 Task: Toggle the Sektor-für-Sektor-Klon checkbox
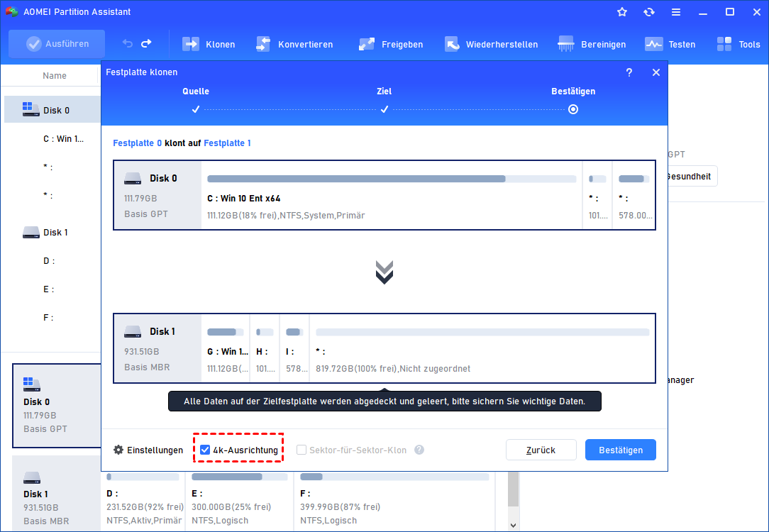pos(301,450)
